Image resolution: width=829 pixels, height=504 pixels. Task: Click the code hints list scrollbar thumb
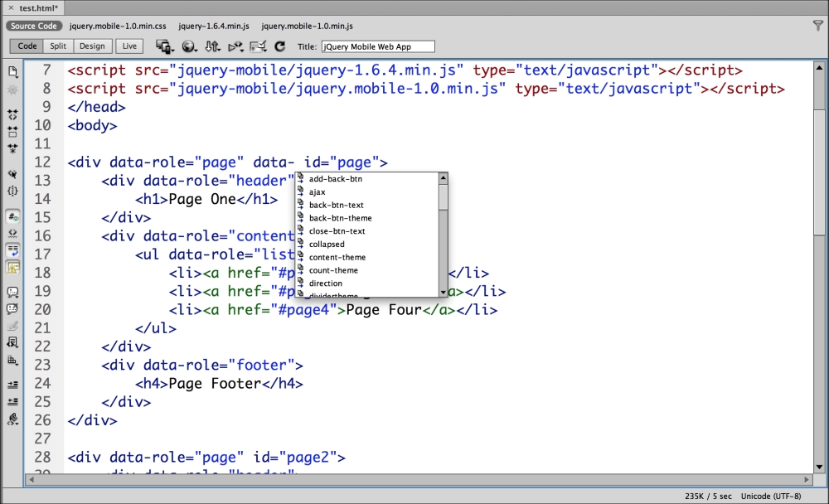tap(444, 197)
